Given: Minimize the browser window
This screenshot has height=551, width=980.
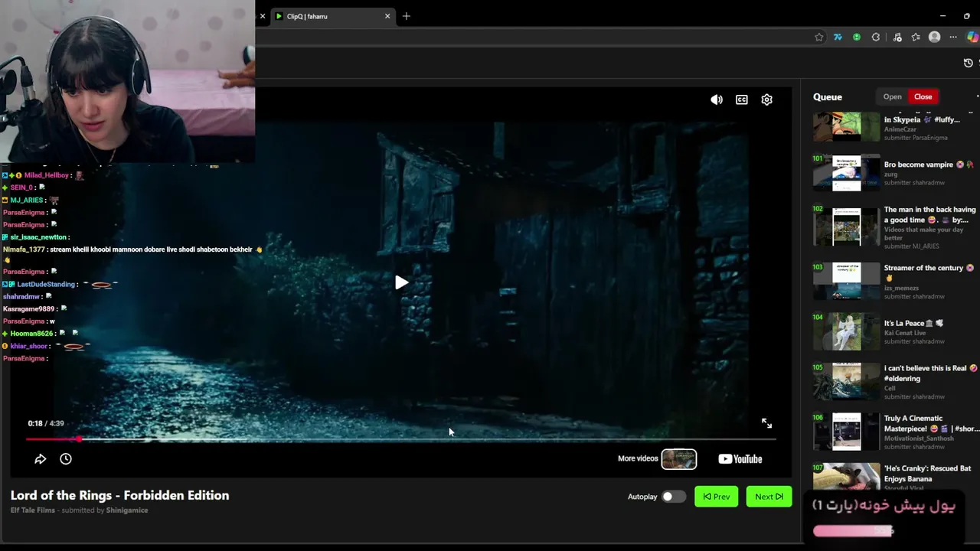Looking at the screenshot, I should click(942, 16).
